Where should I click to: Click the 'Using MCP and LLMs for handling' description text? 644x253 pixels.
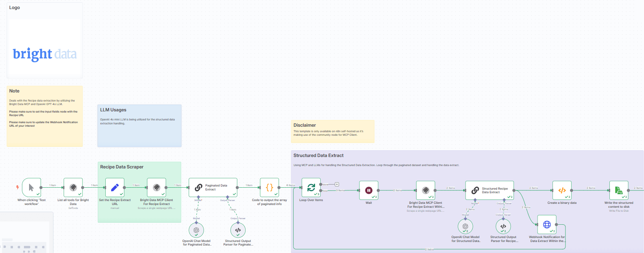[x=376, y=165]
